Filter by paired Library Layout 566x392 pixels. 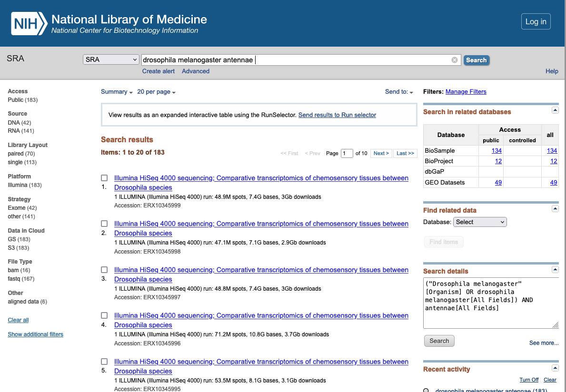[15, 154]
